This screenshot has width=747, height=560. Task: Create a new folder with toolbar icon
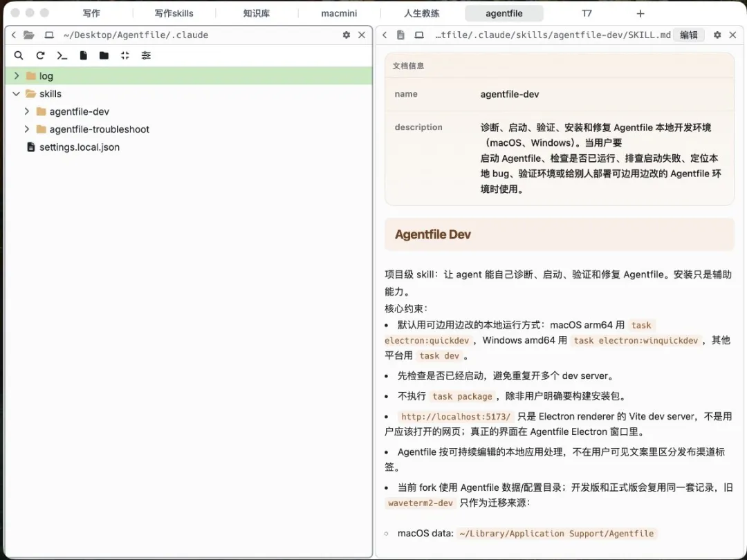pyautogui.click(x=104, y=56)
